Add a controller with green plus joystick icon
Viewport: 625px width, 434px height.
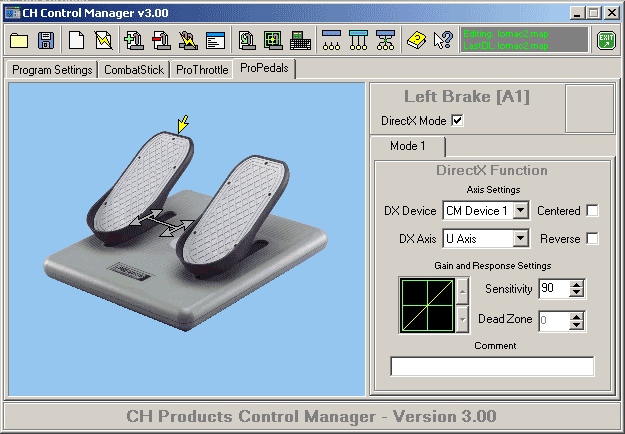point(134,40)
